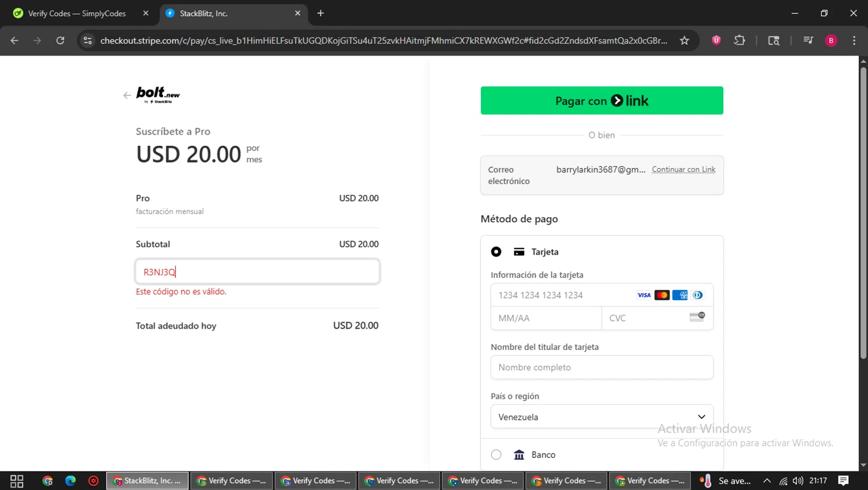Click the back arrow beside bolt.new logo
Screen dimensions: 868x490
pyautogui.click(x=127, y=95)
